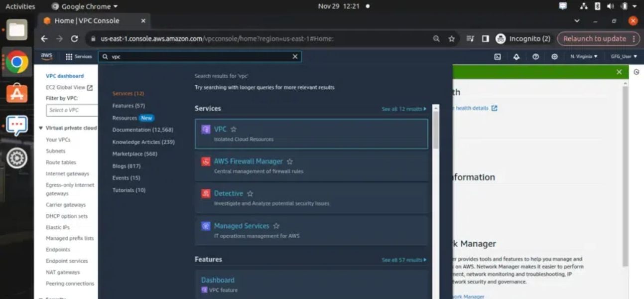
Task: Open the N. Virginia region dropdown
Action: point(584,57)
